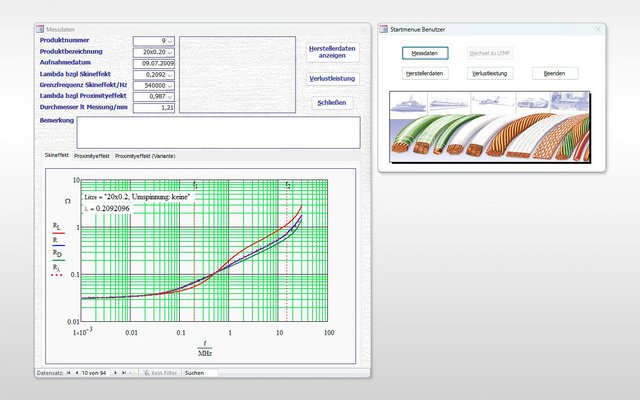Click the Messdaten window form icon
Image resolution: width=640 pixels, height=400 pixels.
[x=40, y=30]
